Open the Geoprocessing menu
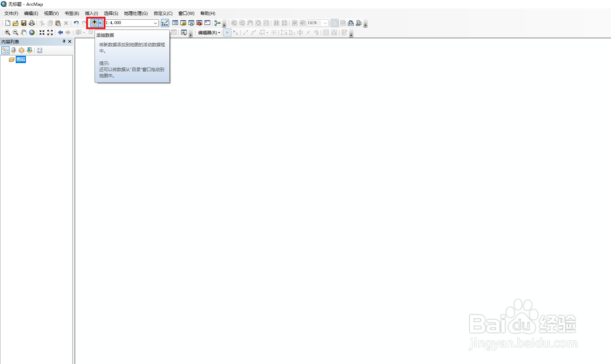This screenshot has width=611, height=364. [x=136, y=13]
